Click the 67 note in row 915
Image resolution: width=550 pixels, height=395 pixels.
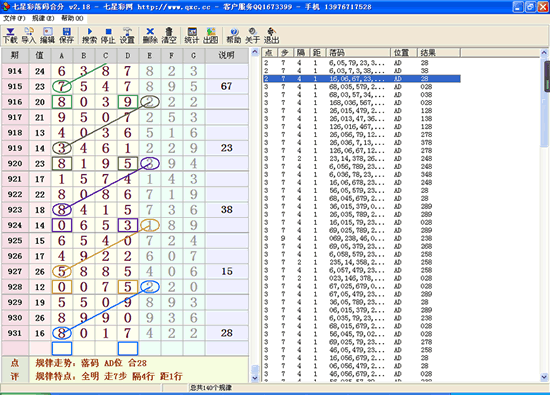point(227,86)
